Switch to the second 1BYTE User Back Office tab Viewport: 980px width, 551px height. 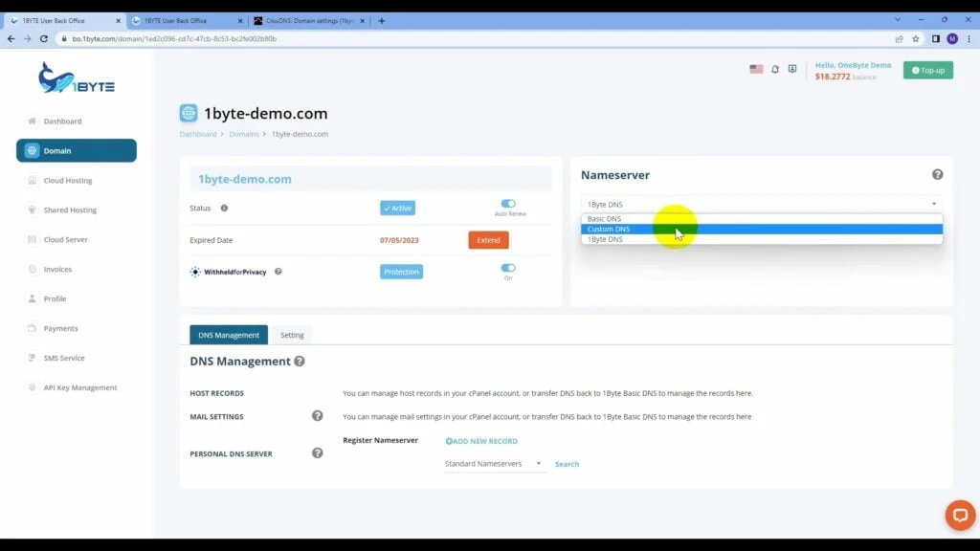(x=187, y=21)
